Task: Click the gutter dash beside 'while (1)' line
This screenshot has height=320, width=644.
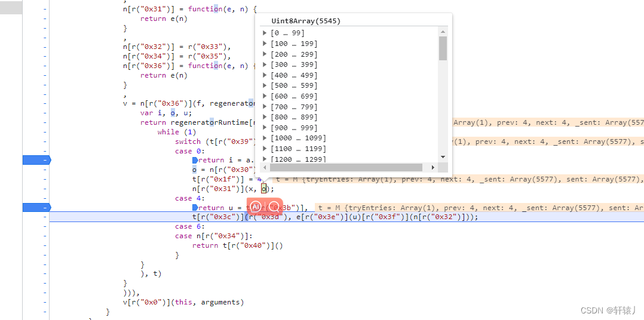Action: pos(45,132)
